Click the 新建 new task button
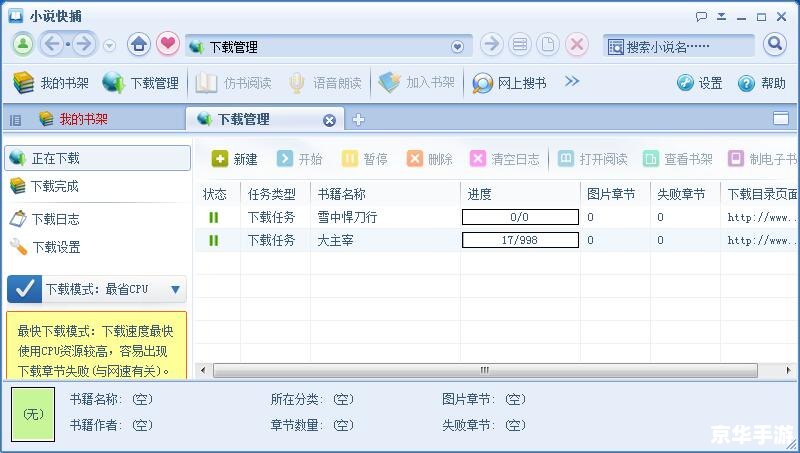This screenshot has width=800, height=453. 235,159
